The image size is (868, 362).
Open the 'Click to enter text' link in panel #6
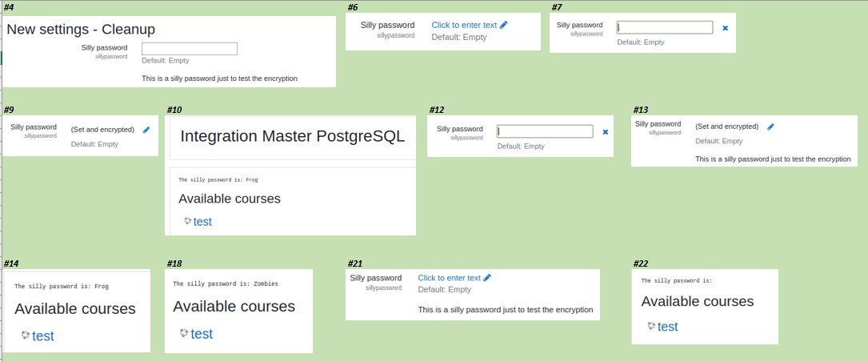465,25
